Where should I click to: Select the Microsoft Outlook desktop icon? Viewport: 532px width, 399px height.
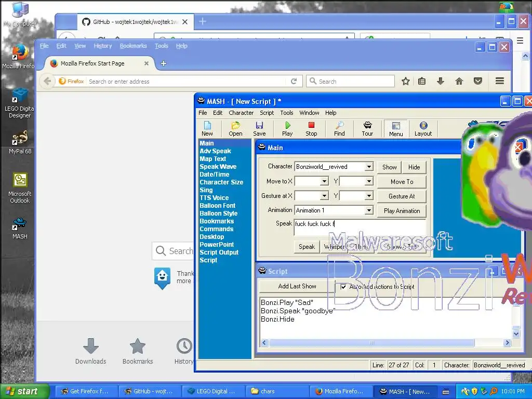(20, 188)
